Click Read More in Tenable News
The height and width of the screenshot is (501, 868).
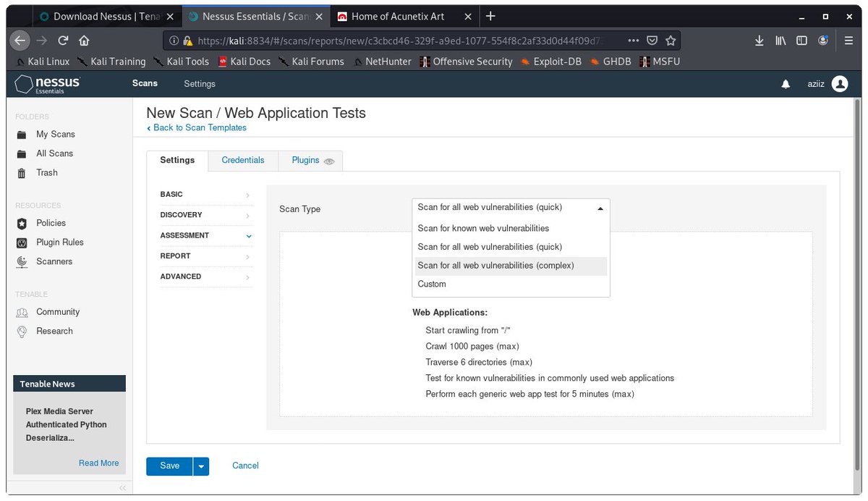[x=98, y=463]
